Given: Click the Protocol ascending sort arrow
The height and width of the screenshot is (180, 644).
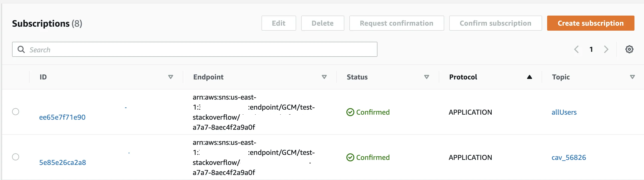Looking at the screenshot, I should (x=530, y=77).
